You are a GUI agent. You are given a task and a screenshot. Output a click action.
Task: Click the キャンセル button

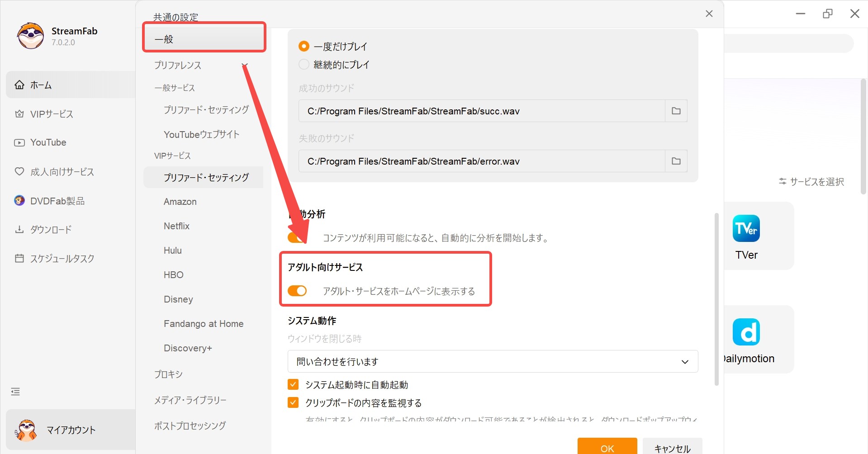(672, 446)
